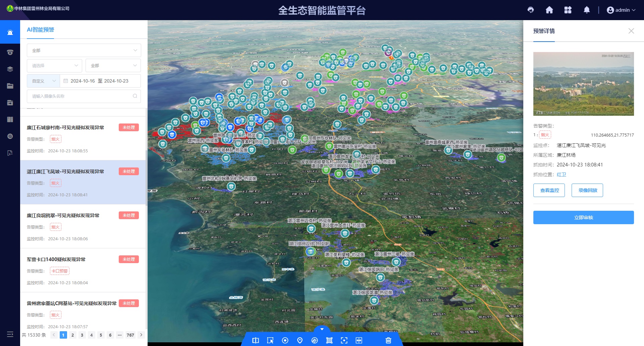Click the location pin marker tool
The height and width of the screenshot is (346, 644).
[300, 340]
